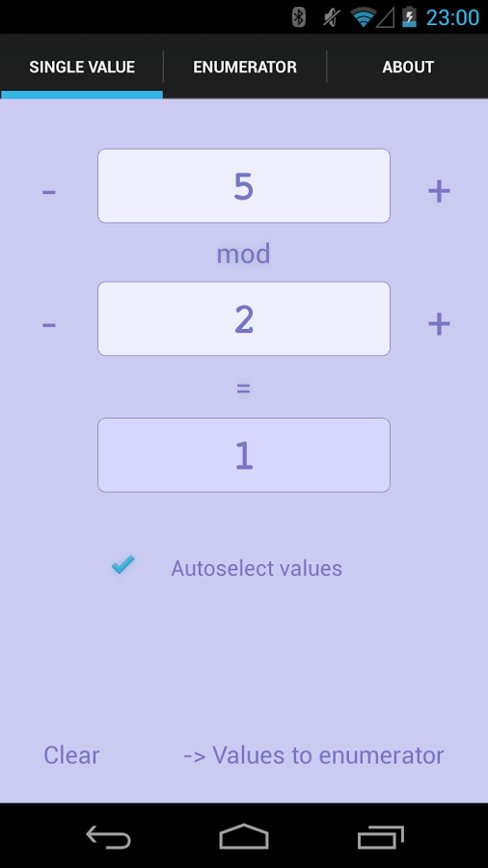Focus the modulus field showing 2
This screenshot has width=488, height=868.
pos(244,319)
